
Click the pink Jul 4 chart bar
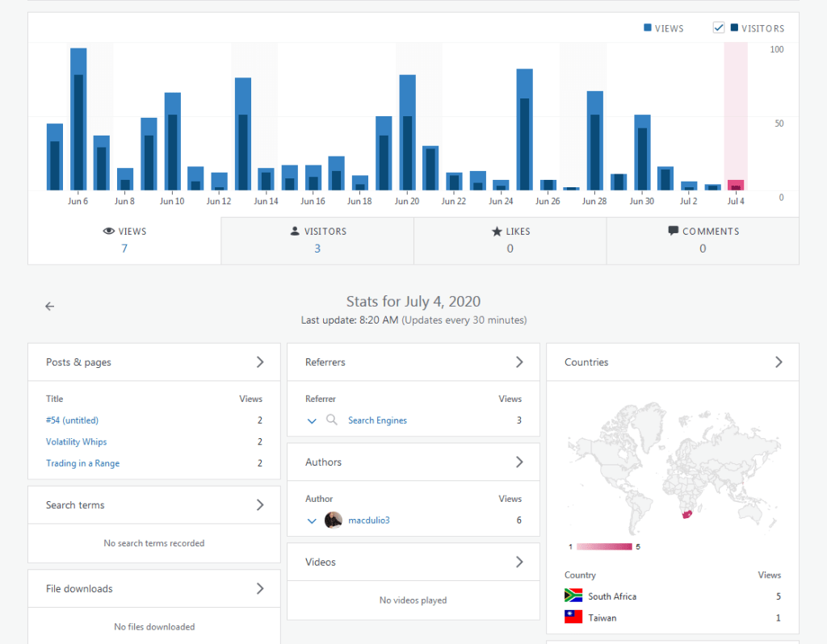pos(736,185)
